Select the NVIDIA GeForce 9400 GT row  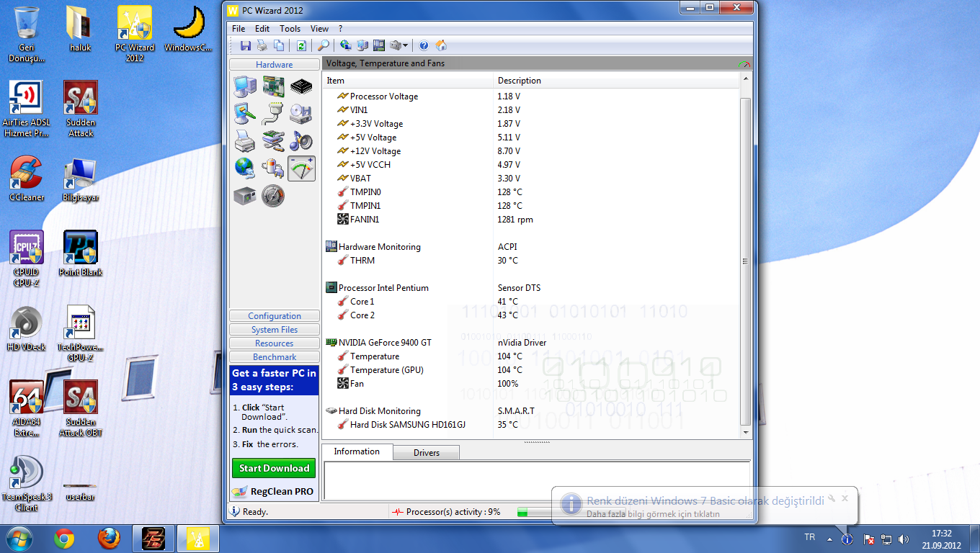[530, 343]
